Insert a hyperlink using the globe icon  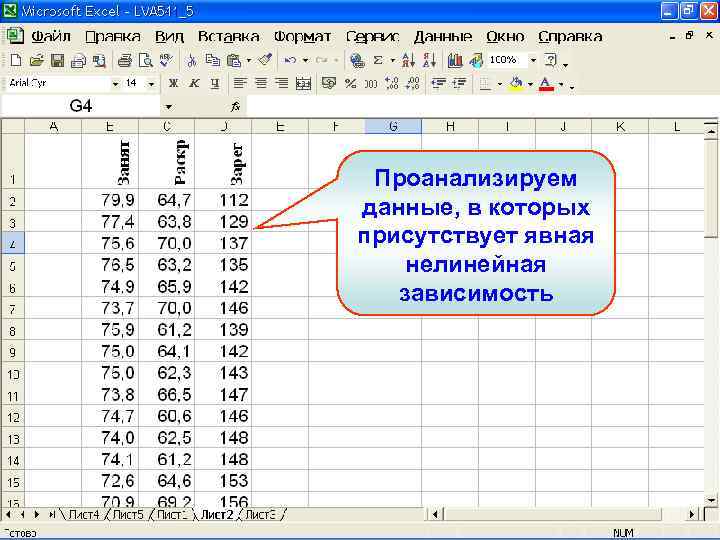point(357,60)
